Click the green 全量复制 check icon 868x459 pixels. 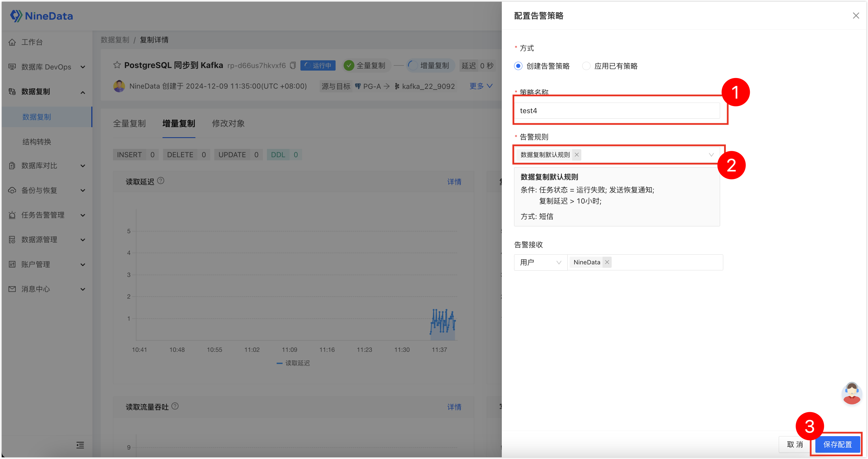point(349,65)
